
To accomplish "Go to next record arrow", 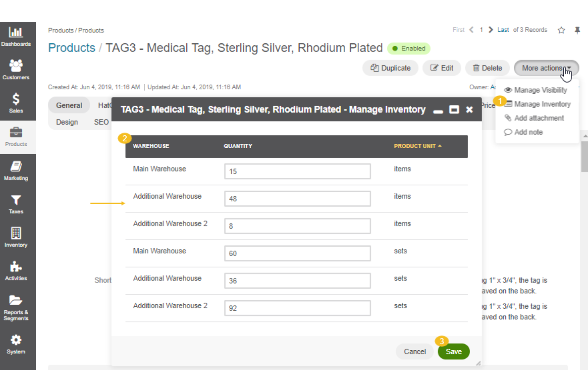I will pyautogui.click(x=491, y=30).
